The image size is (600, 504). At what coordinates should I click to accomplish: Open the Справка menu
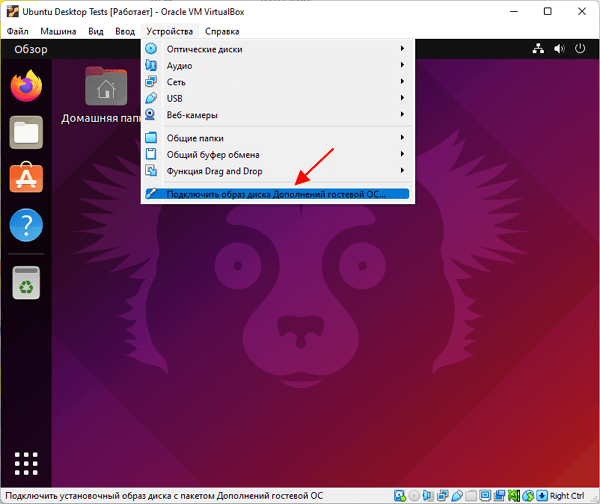coord(222,31)
